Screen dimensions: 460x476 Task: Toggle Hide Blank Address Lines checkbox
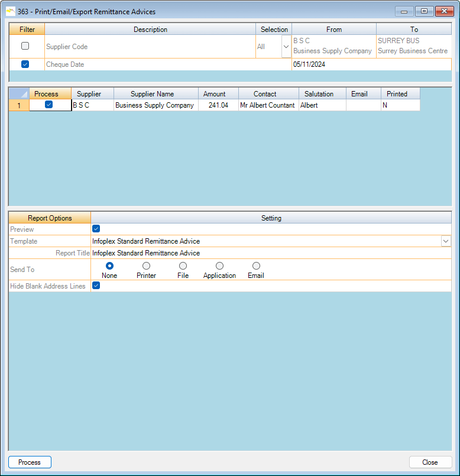(x=96, y=286)
